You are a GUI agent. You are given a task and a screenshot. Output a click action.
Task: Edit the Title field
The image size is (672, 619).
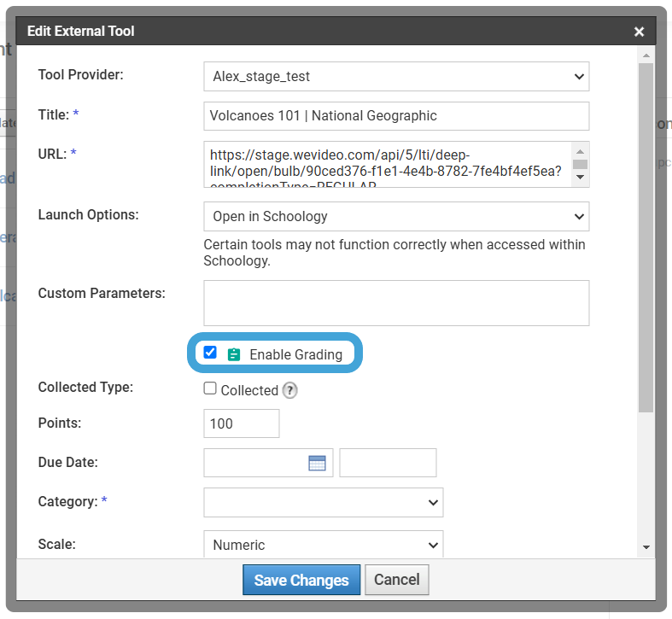[x=396, y=116]
